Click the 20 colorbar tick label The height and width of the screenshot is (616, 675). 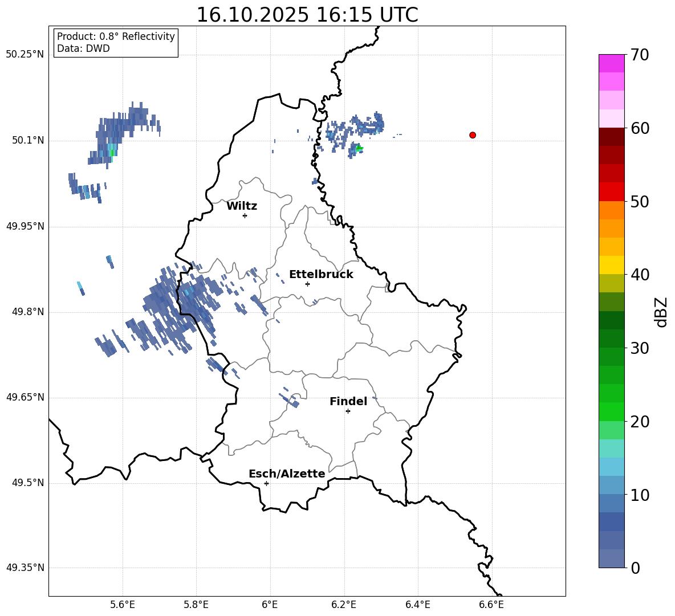[x=640, y=422]
